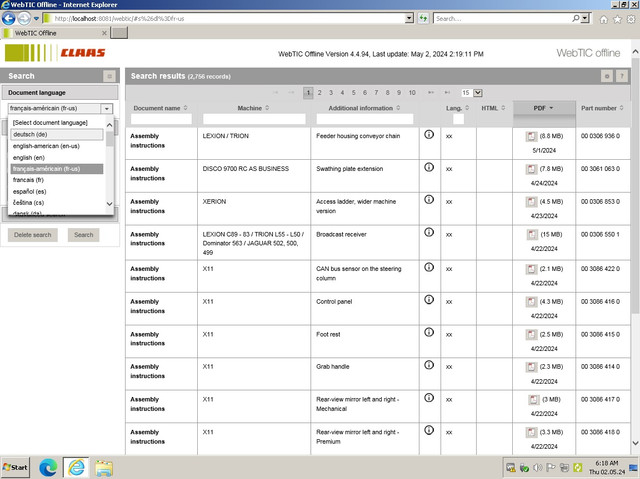Click the Search button
This screenshot has width=640, height=479.
(x=84, y=235)
